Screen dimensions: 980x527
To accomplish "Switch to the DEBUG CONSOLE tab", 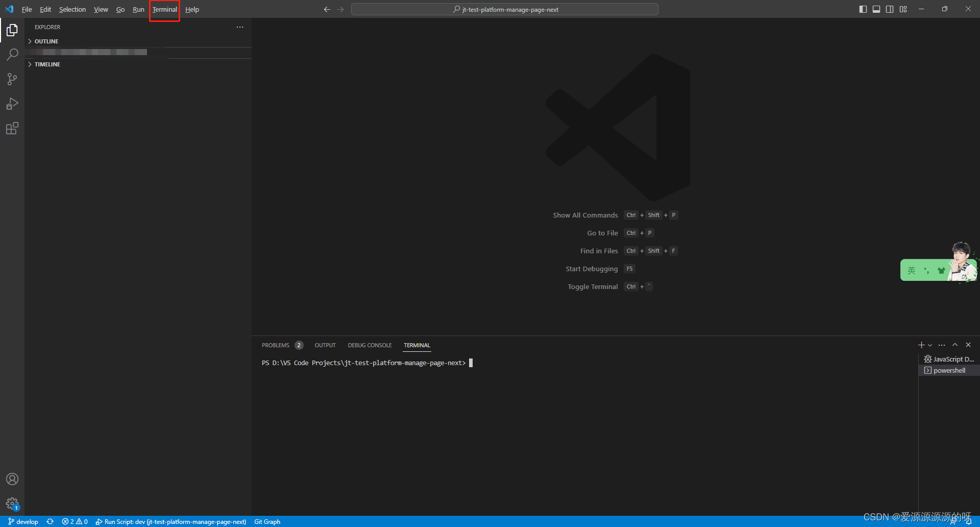I will click(x=370, y=345).
